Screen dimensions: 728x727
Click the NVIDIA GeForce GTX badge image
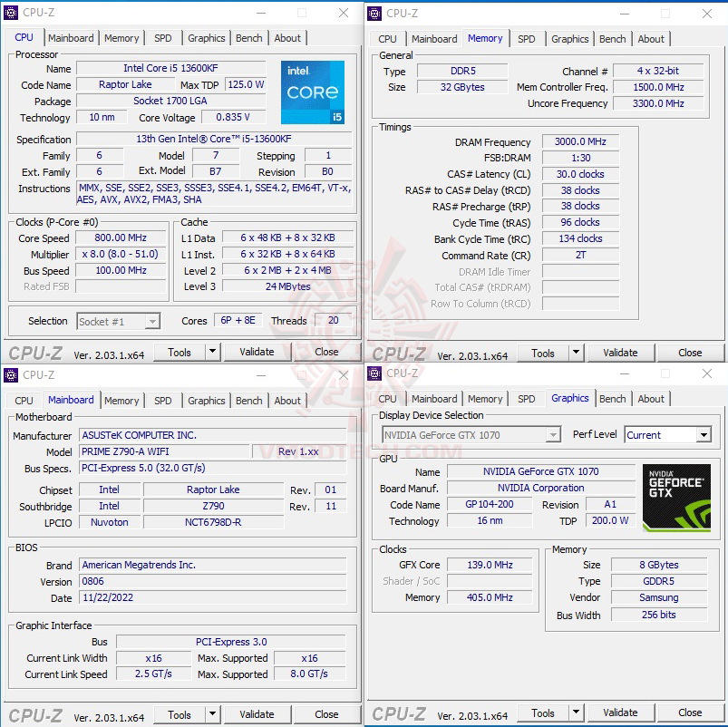pos(676,497)
